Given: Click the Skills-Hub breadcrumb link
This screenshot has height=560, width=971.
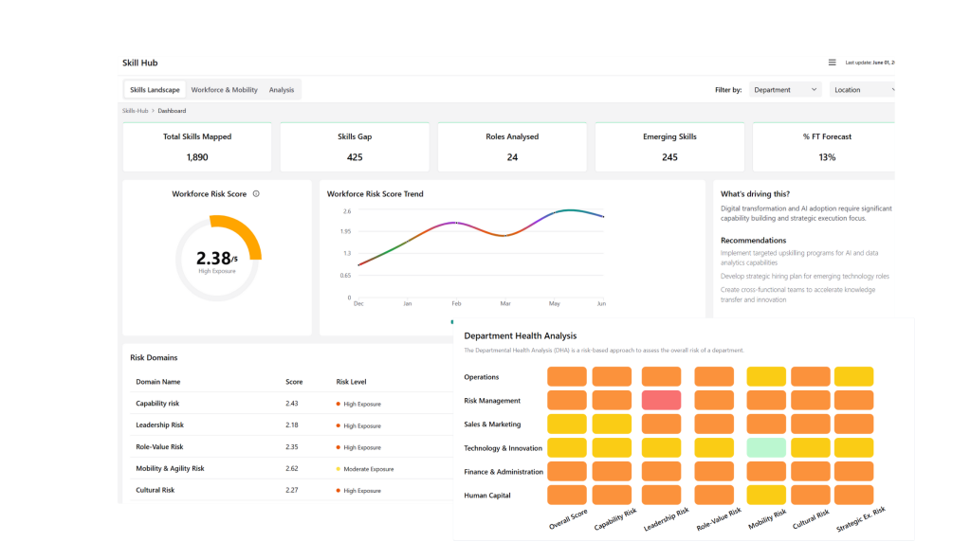Looking at the screenshot, I should pyautogui.click(x=136, y=111).
